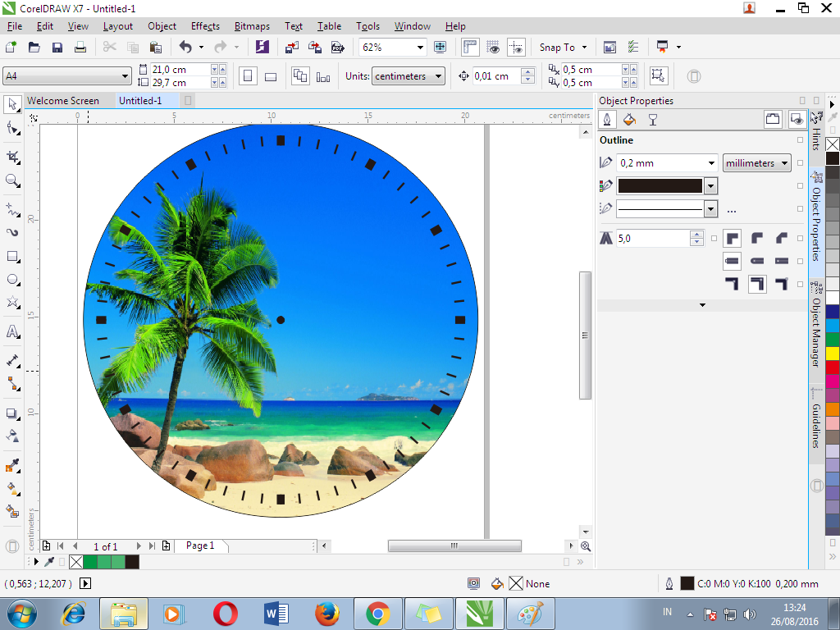The width and height of the screenshot is (840, 630).
Task: Switch to the Welcome Screen tab
Action: [x=66, y=100]
